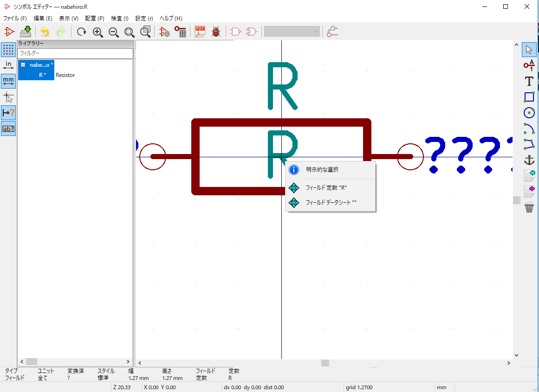
Task: Click the library フィルター search field
Action: pyautogui.click(x=75, y=53)
